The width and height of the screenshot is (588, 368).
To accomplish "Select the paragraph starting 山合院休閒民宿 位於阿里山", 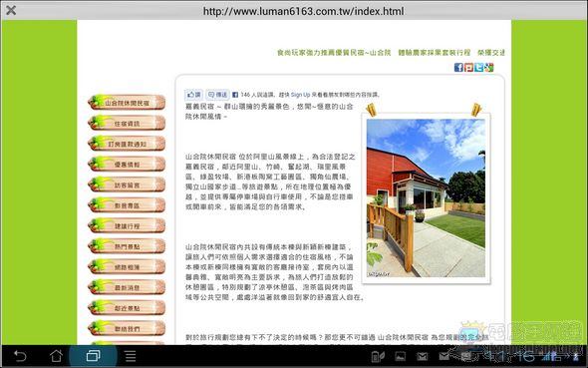I will tap(269, 182).
